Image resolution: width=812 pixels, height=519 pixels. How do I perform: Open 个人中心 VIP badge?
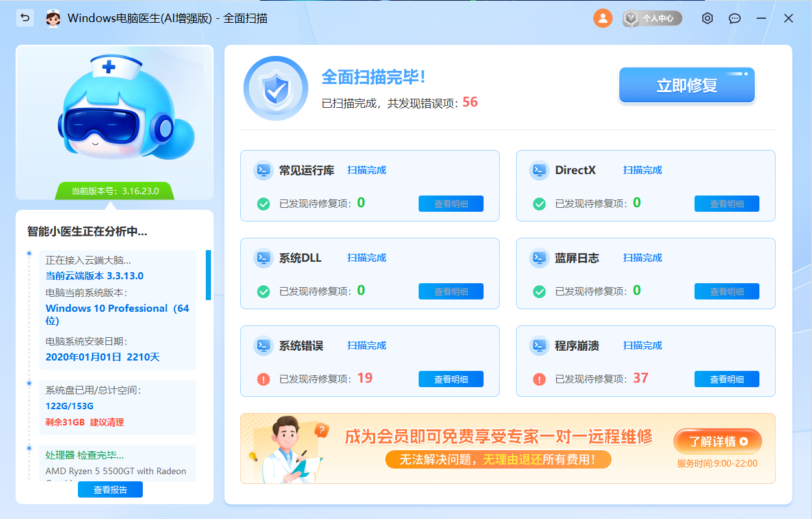[652, 18]
